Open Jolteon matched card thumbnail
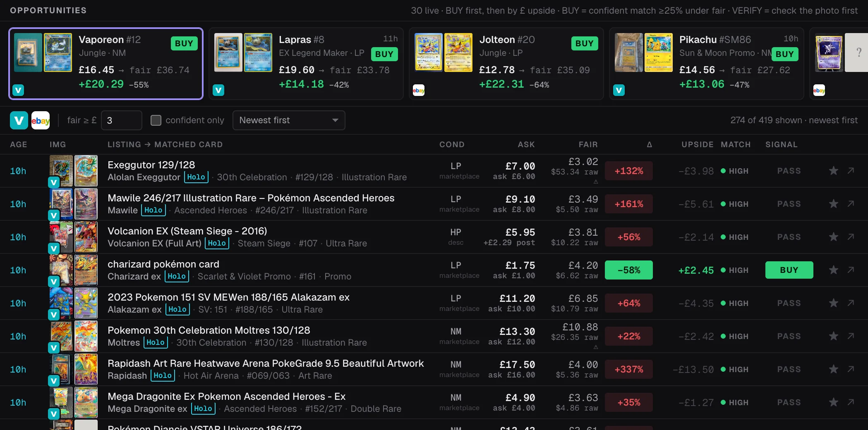This screenshot has height=430, width=868. coord(458,53)
